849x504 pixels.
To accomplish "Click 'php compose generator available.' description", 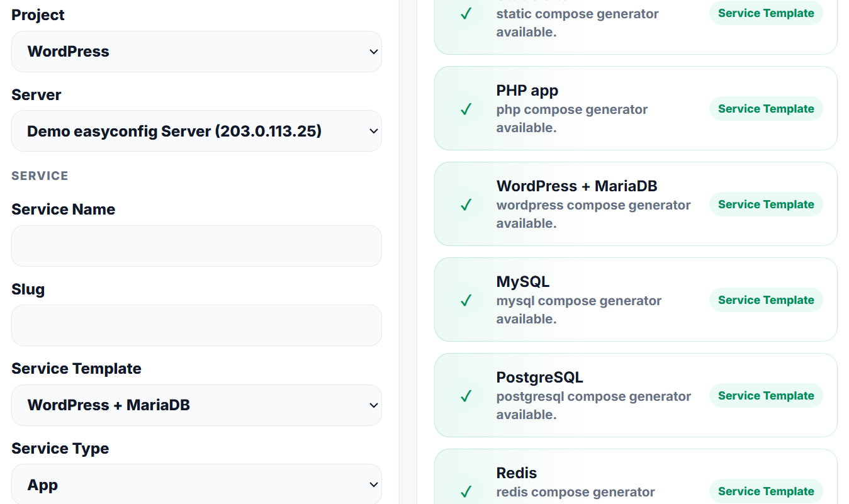I will pyautogui.click(x=572, y=118).
